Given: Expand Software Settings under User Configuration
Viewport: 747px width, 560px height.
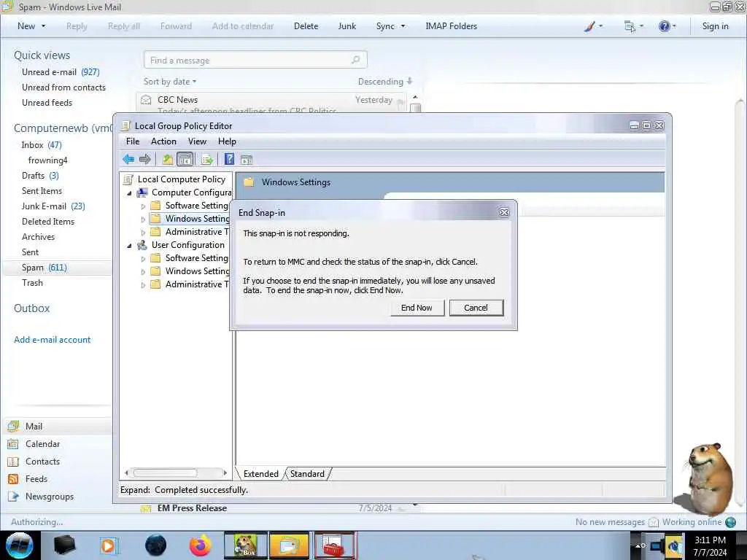Looking at the screenshot, I should [x=143, y=259].
